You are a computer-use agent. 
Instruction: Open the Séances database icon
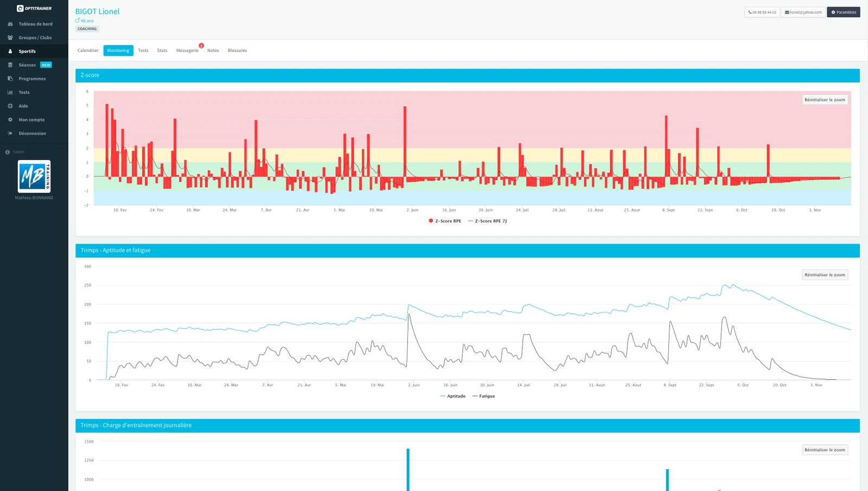tap(10, 65)
